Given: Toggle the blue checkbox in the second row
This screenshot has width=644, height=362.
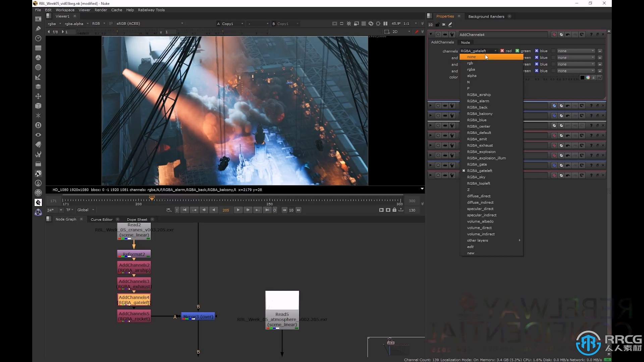Looking at the screenshot, I should pyautogui.click(x=537, y=58).
